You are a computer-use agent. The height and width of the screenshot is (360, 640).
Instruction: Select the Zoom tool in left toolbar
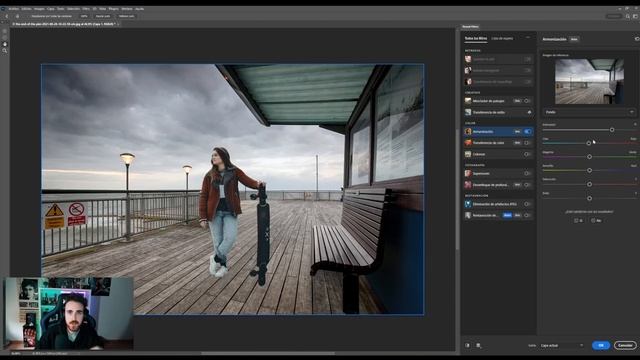(x=4, y=51)
